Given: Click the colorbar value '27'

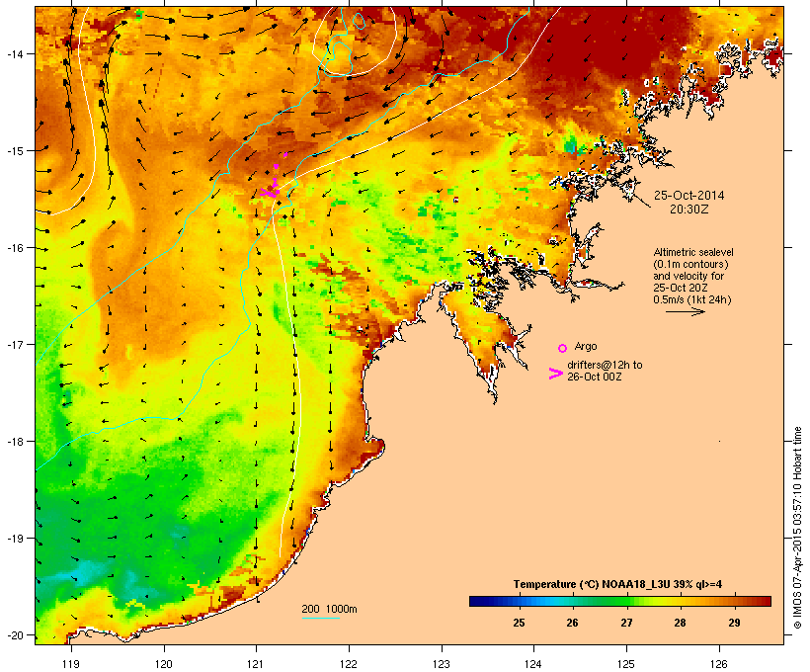Looking at the screenshot, I should click(626, 623).
